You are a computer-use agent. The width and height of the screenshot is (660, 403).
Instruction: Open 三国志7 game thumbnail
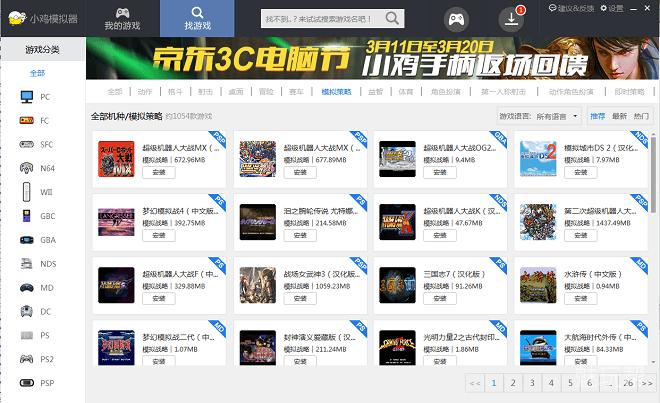(x=397, y=285)
